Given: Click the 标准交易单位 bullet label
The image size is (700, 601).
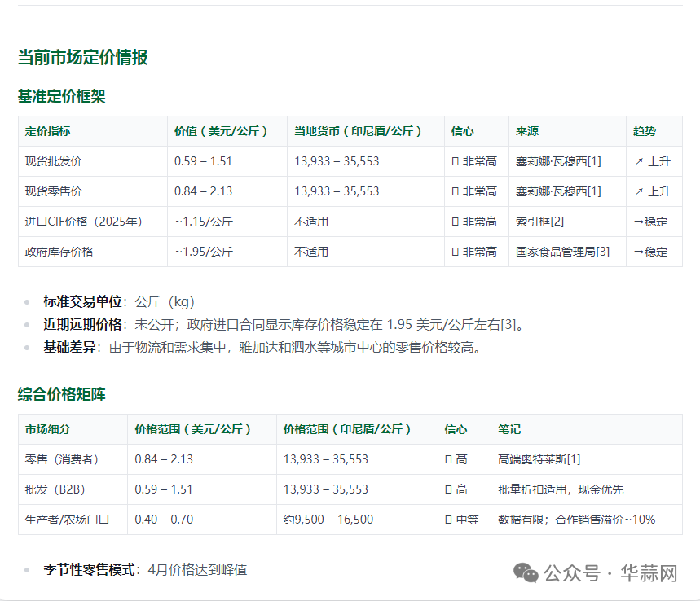Looking at the screenshot, I should [x=82, y=301].
